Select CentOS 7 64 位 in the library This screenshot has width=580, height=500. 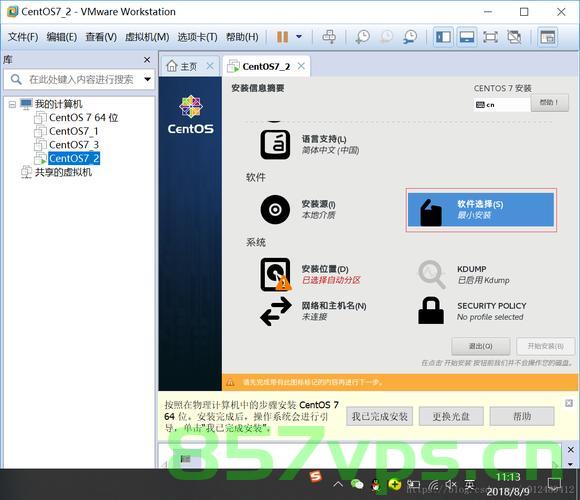pyautogui.click(x=83, y=118)
